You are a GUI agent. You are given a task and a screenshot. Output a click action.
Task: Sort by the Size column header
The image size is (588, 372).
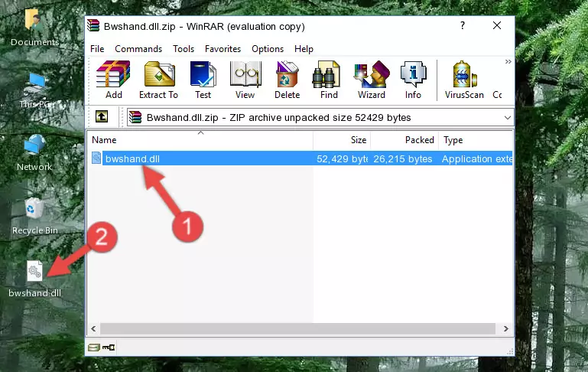pyautogui.click(x=342, y=140)
